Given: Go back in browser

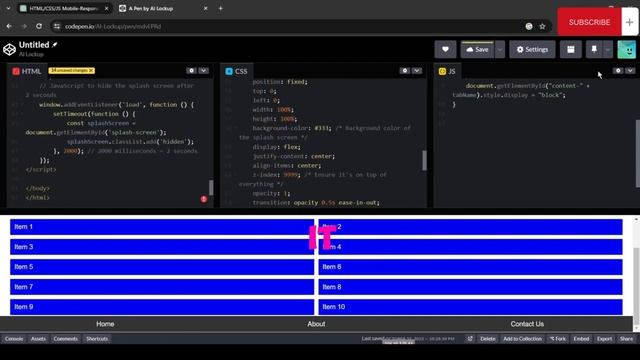Looking at the screenshot, I should point(9,26).
